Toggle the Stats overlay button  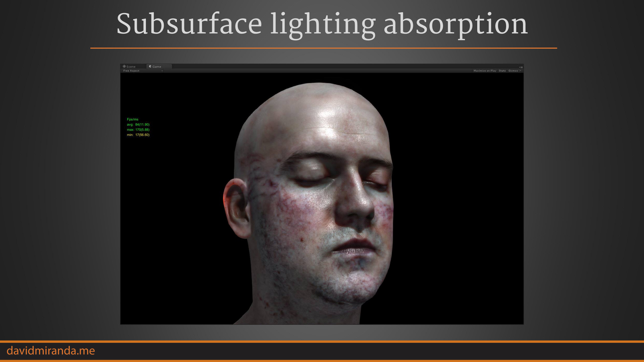click(x=502, y=71)
